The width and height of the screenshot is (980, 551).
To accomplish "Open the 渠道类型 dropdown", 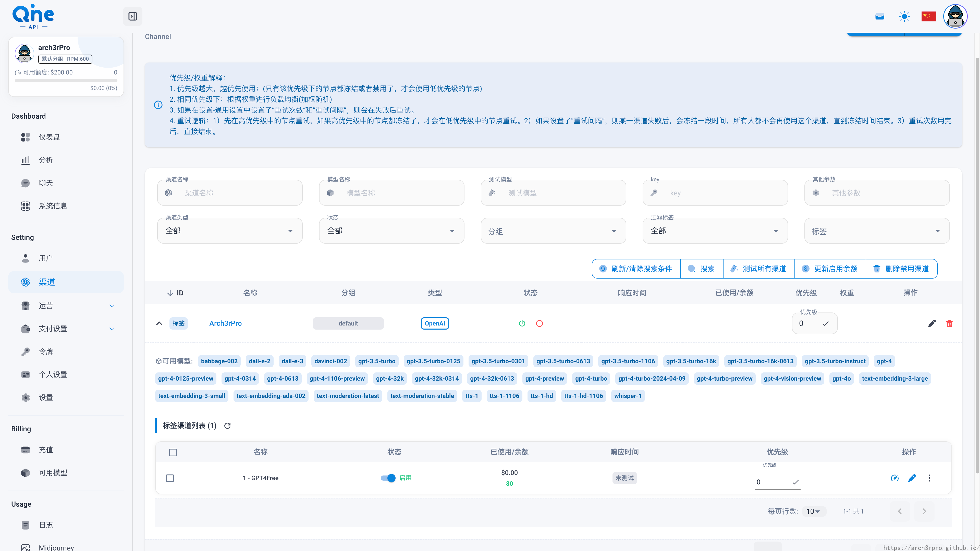I will coord(229,231).
